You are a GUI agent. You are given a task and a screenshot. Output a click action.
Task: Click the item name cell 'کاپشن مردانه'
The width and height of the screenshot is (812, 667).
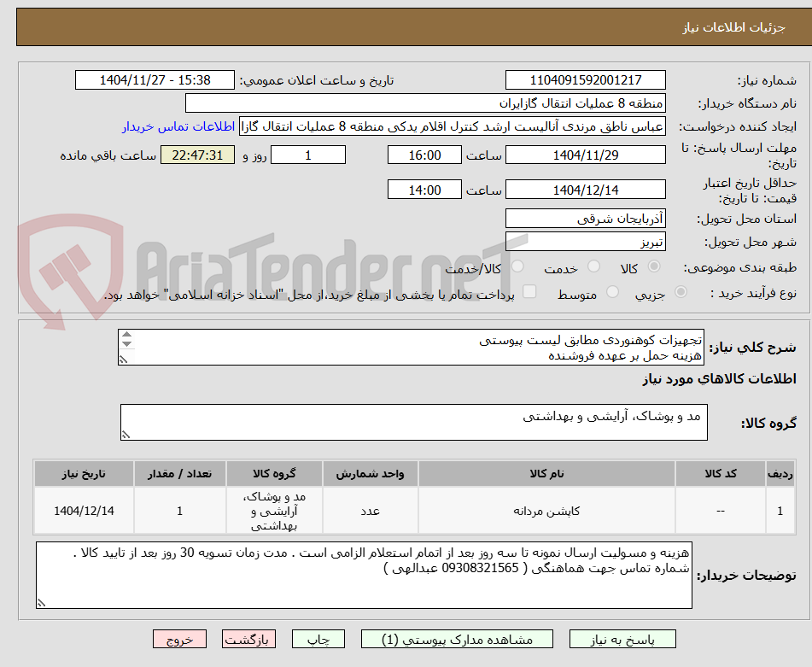pos(546,511)
